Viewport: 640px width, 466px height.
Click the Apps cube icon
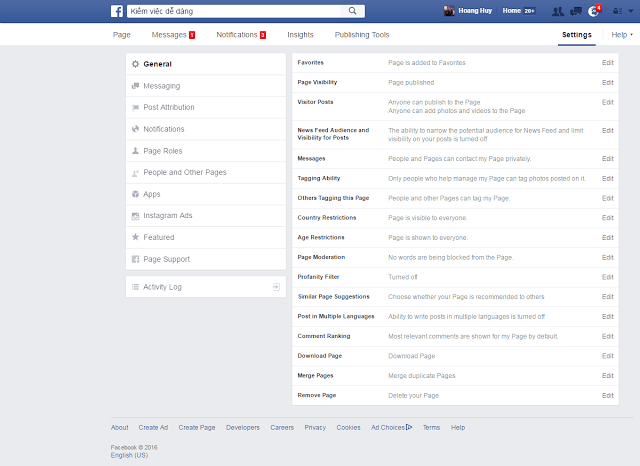tap(136, 194)
